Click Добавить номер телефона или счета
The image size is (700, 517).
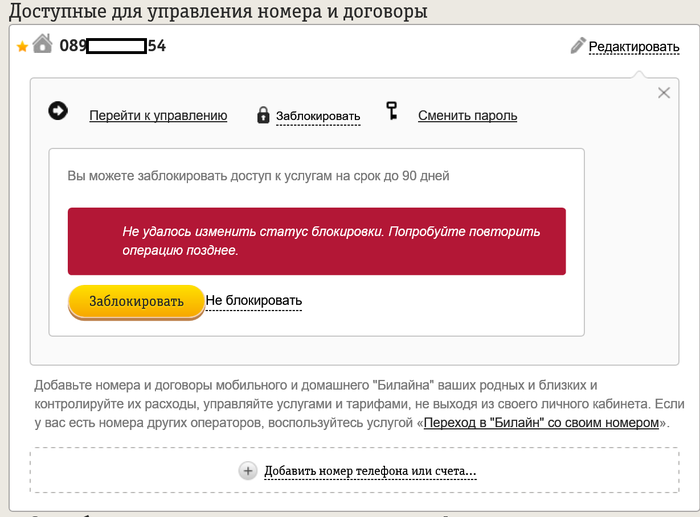370,471
